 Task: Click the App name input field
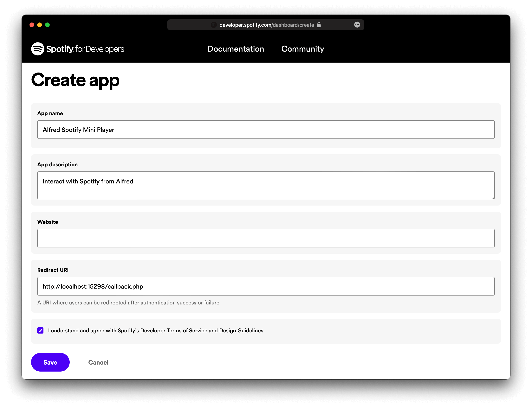tap(266, 129)
